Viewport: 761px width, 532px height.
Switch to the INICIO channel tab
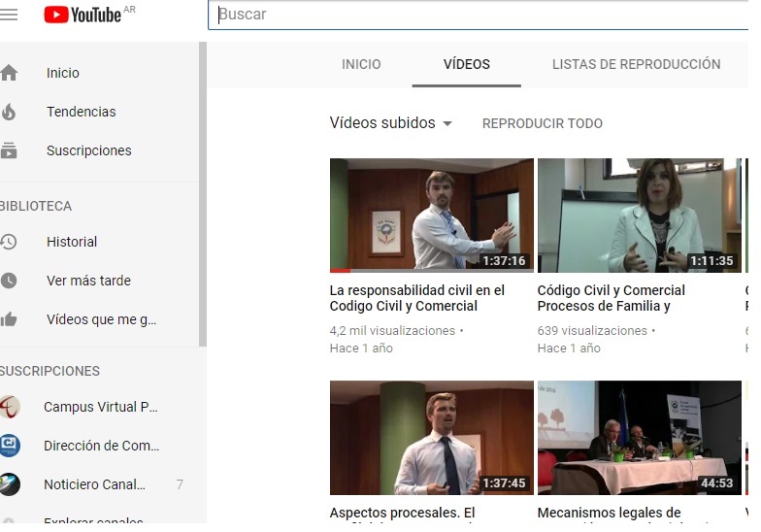coord(361,64)
